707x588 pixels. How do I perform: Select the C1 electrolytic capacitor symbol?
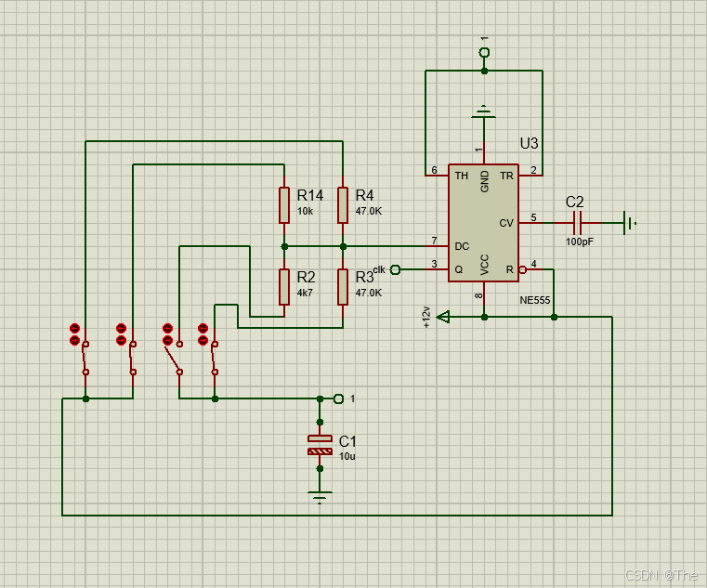[x=320, y=445]
